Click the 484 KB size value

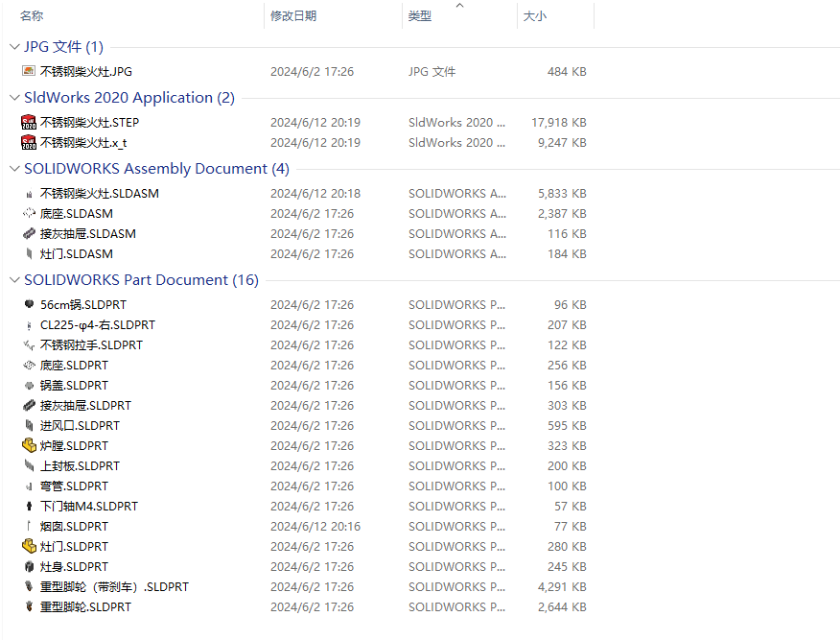[567, 71]
